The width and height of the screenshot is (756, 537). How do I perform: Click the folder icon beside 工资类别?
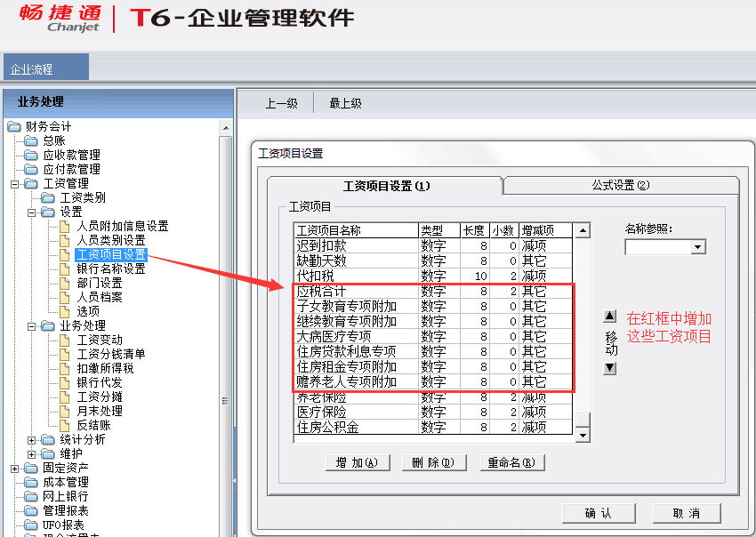48,197
